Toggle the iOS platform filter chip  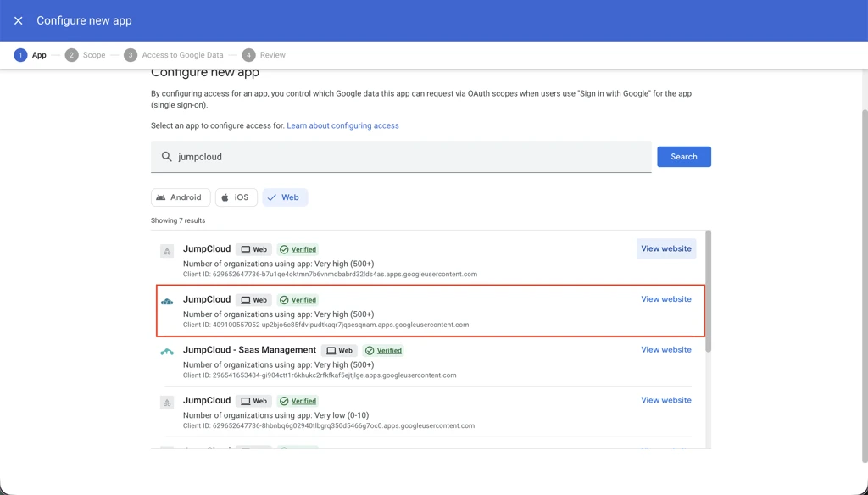[236, 197]
